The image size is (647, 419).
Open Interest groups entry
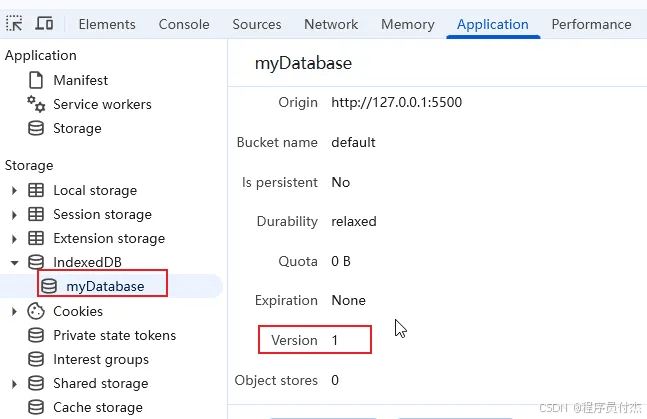[x=101, y=359]
